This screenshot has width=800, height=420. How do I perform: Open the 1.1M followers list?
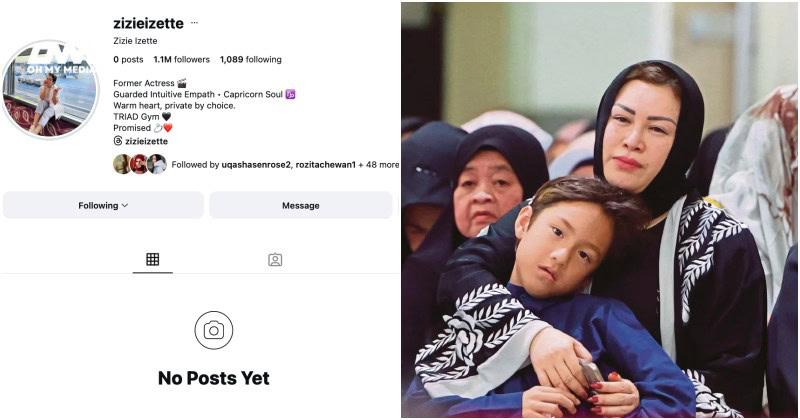[182, 59]
